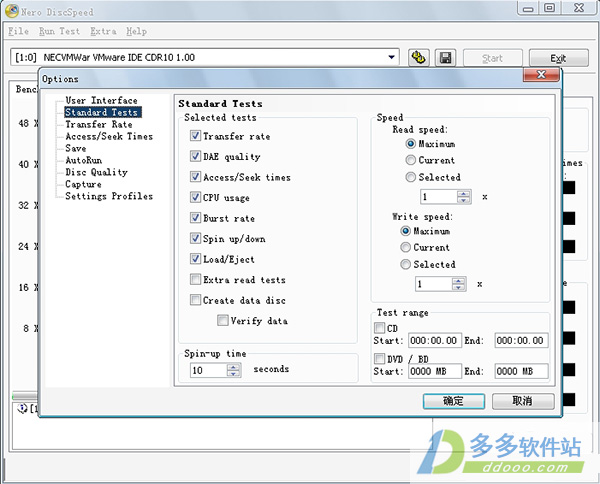Uncheck the DAE quality checkbox

pos(195,156)
